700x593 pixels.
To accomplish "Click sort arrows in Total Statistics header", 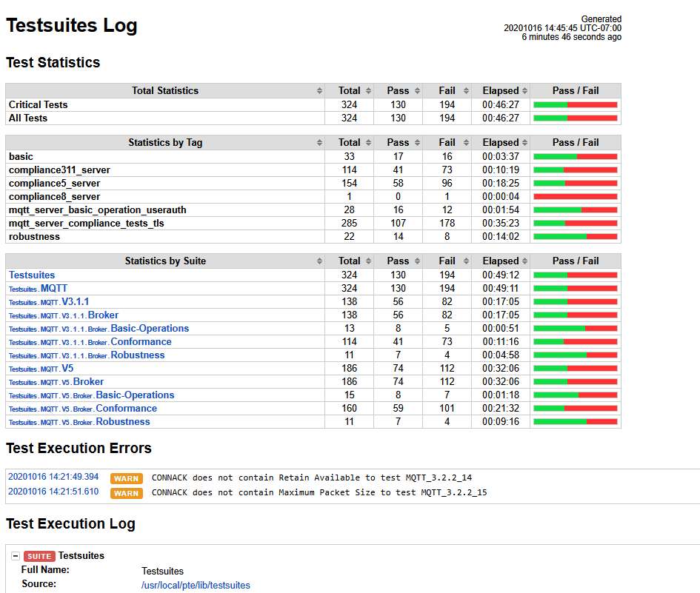I will [x=319, y=90].
